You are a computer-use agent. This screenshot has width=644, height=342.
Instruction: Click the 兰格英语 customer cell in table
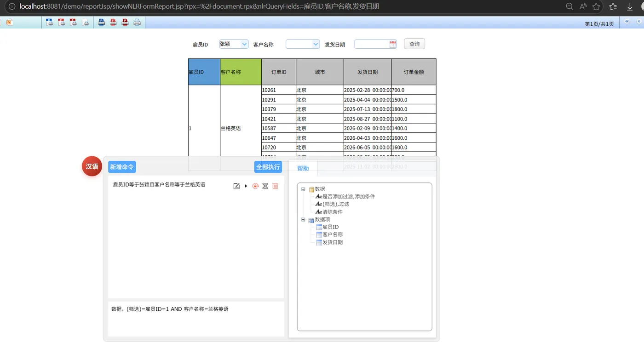pyautogui.click(x=241, y=128)
